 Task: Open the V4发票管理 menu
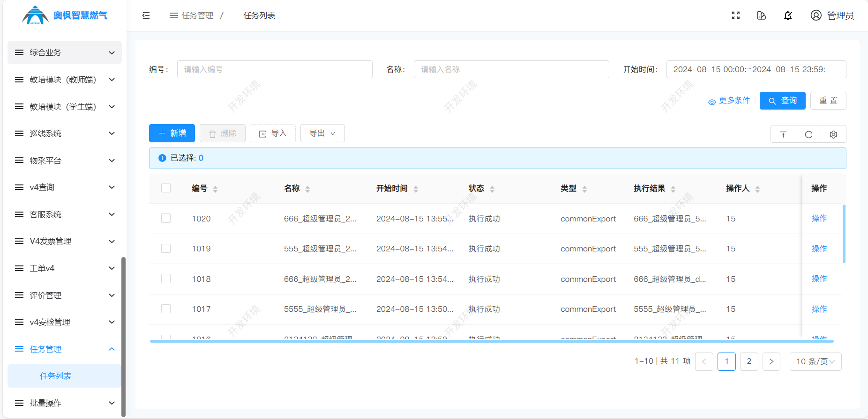[65, 241]
